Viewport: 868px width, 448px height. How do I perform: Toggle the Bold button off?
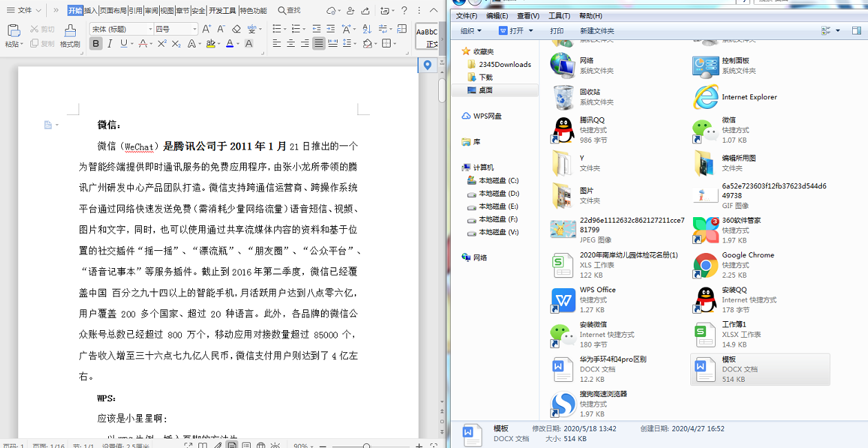click(x=96, y=43)
